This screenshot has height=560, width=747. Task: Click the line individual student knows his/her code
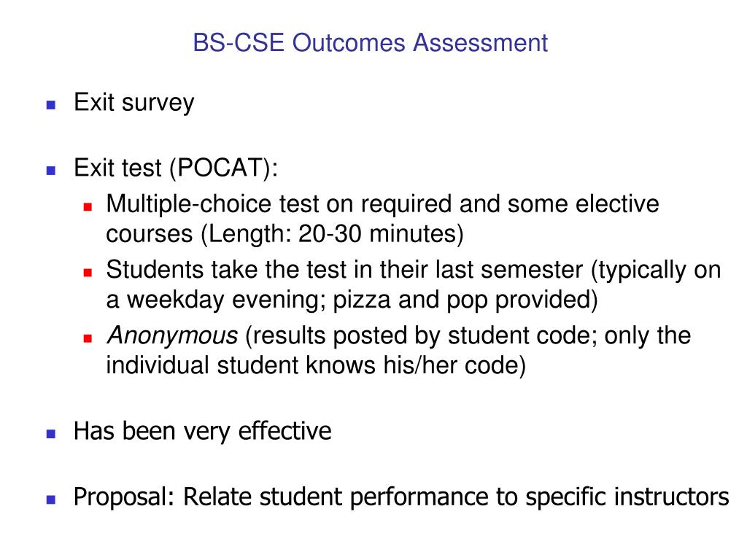pos(316,366)
